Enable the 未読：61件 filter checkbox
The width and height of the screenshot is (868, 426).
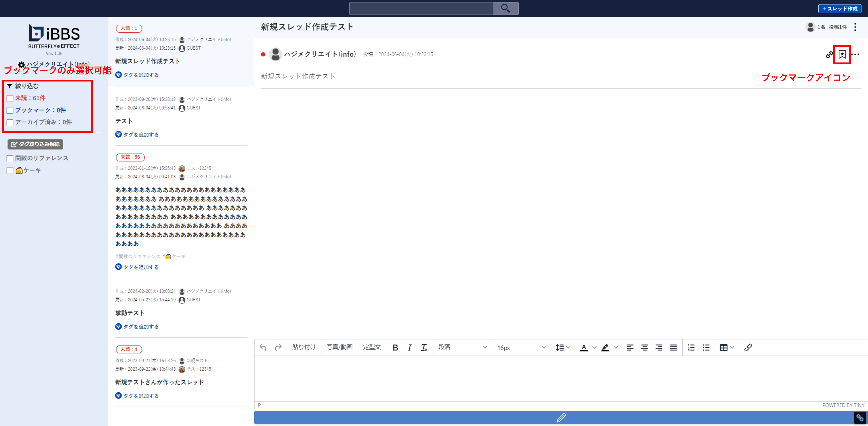(10, 98)
